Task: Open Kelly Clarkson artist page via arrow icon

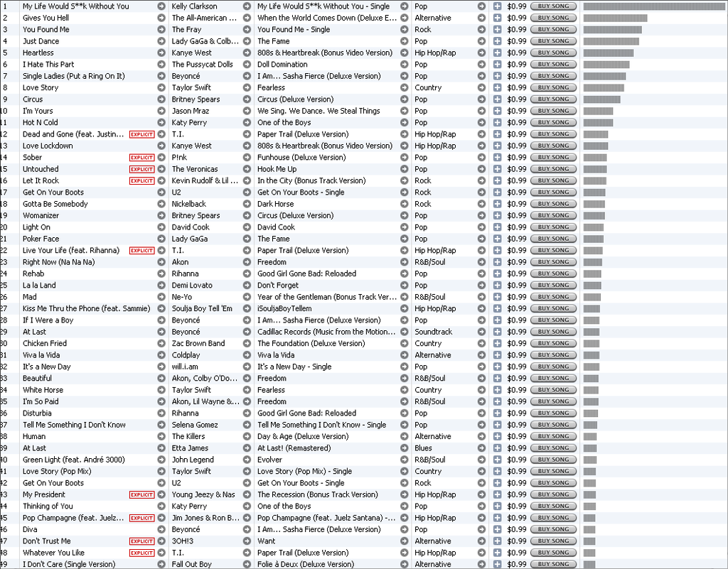Action: pos(247,6)
